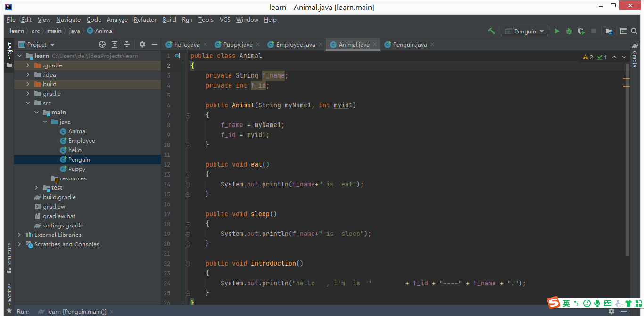Click the Sogou microphone voice input icon
This screenshot has width=644, height=316.
click(x=597, y=303)
